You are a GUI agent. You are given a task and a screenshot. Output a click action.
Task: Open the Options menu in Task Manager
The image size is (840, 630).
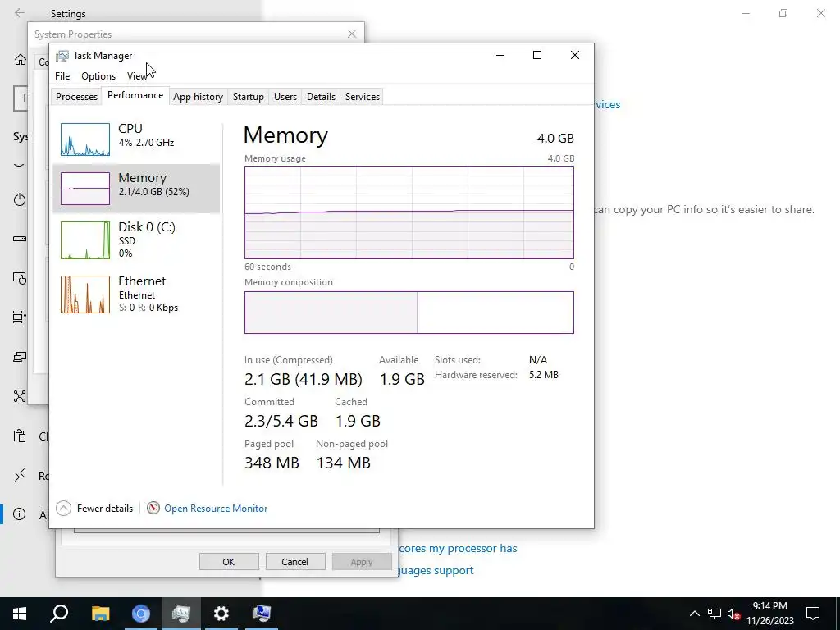[98, 76]
